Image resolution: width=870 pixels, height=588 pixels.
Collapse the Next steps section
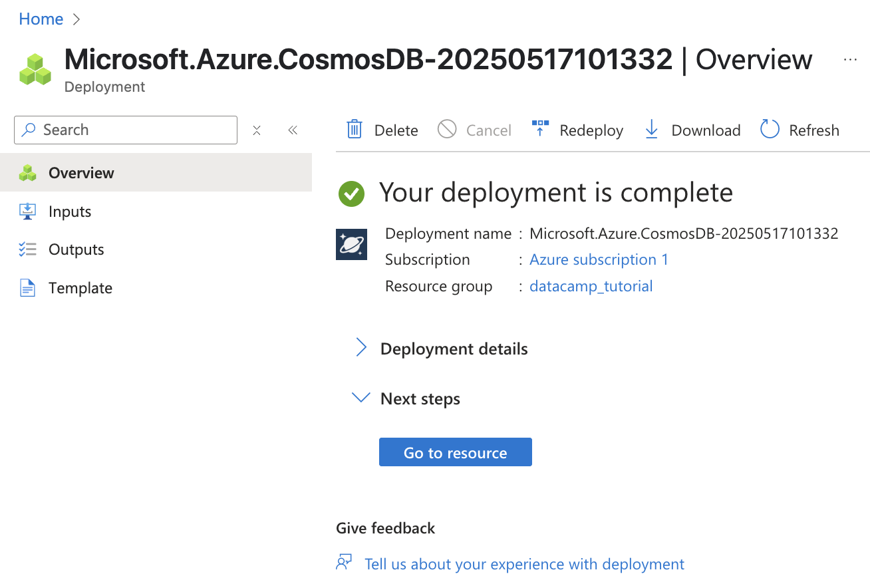pos(361,398)
